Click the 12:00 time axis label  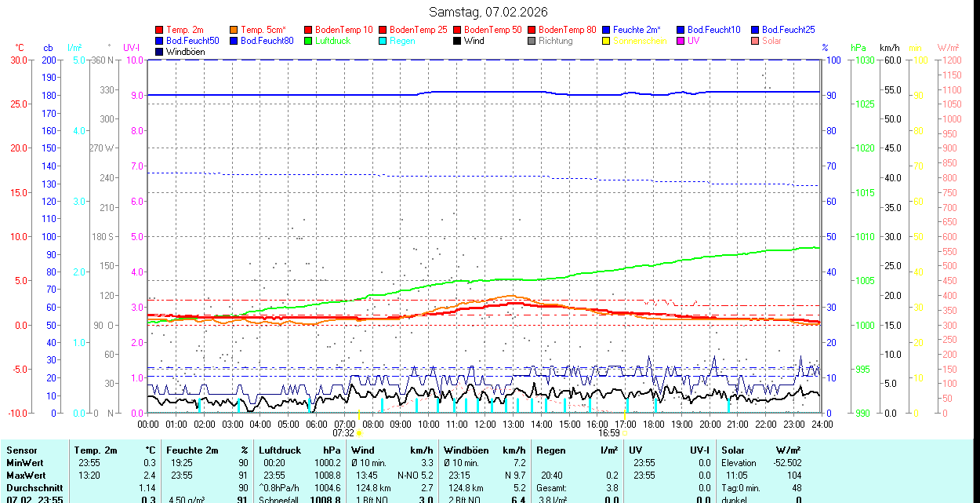click(485, 424)
